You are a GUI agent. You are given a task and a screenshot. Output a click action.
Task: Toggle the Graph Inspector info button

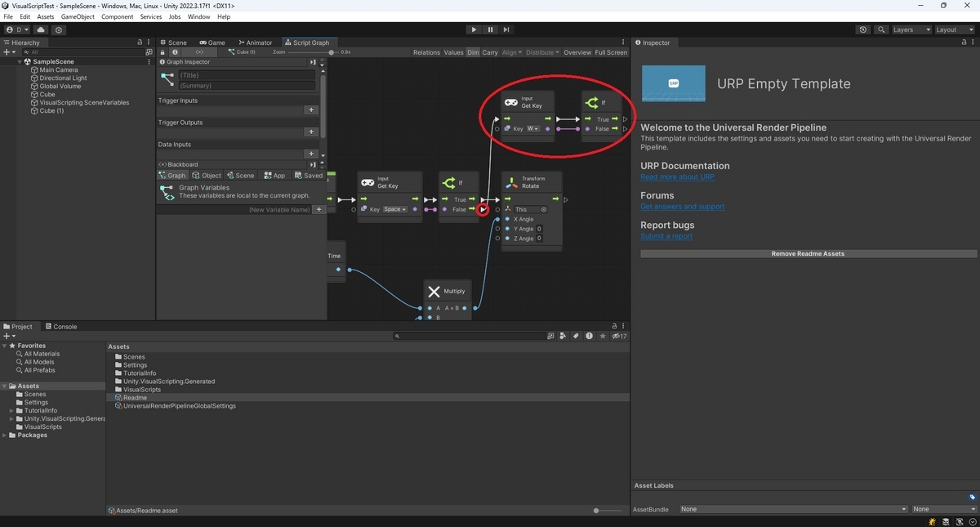point(175,52)
